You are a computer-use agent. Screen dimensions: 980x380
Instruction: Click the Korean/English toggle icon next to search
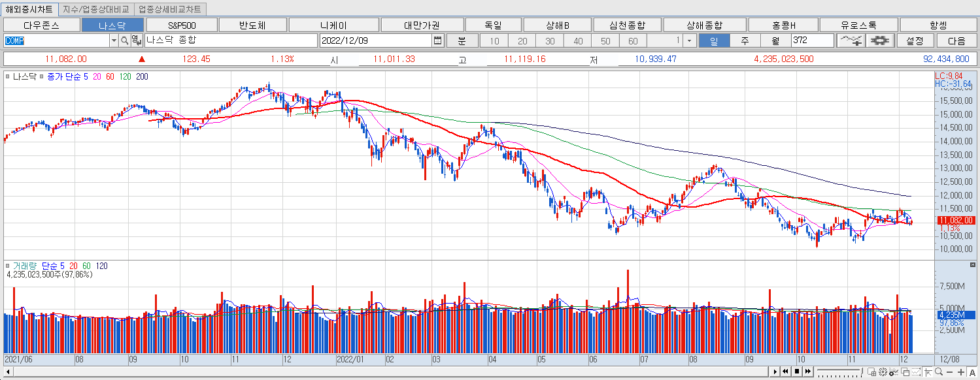135,40
